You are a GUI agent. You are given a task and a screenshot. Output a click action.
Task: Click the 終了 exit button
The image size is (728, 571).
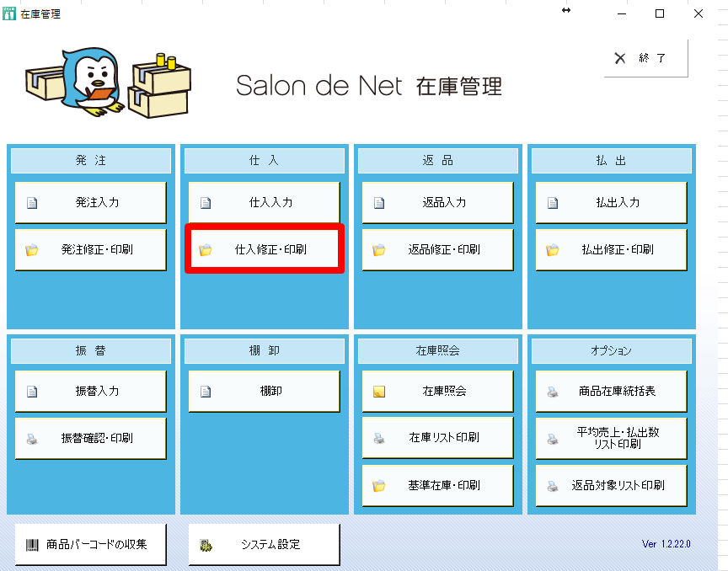[645, 58]
